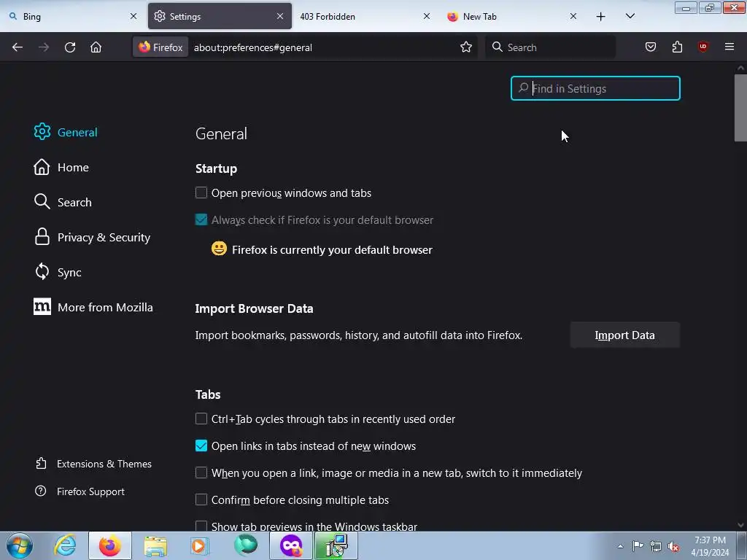Enable Open previous windows and tabs
The height and width of the screenshot is (560, 747).
coord(201,192)
